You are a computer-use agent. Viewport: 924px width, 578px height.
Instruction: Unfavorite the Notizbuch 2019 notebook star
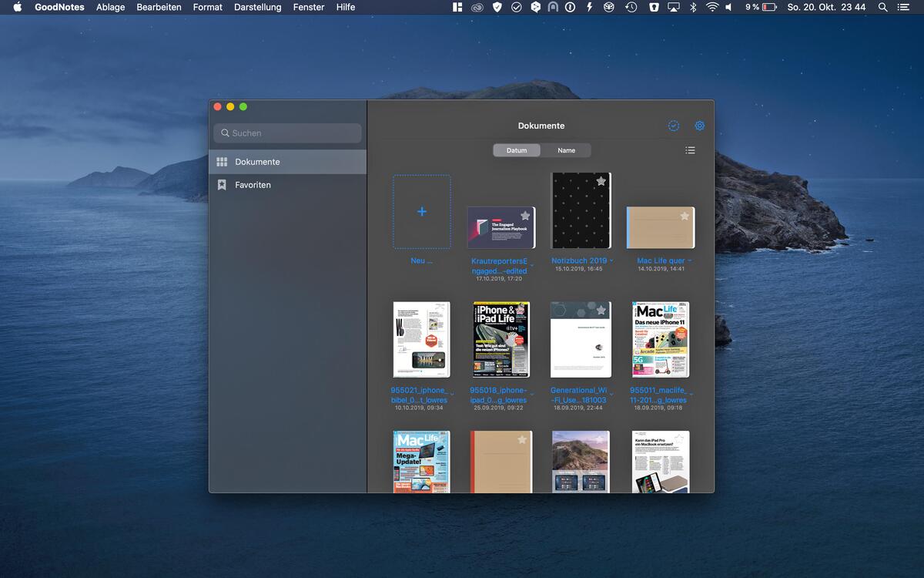pos(601,181)
